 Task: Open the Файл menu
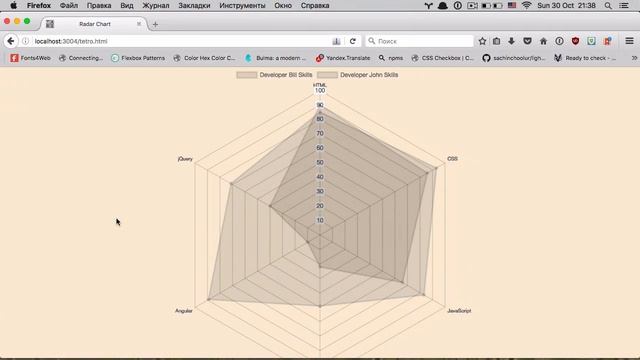[x=69, y=5]
